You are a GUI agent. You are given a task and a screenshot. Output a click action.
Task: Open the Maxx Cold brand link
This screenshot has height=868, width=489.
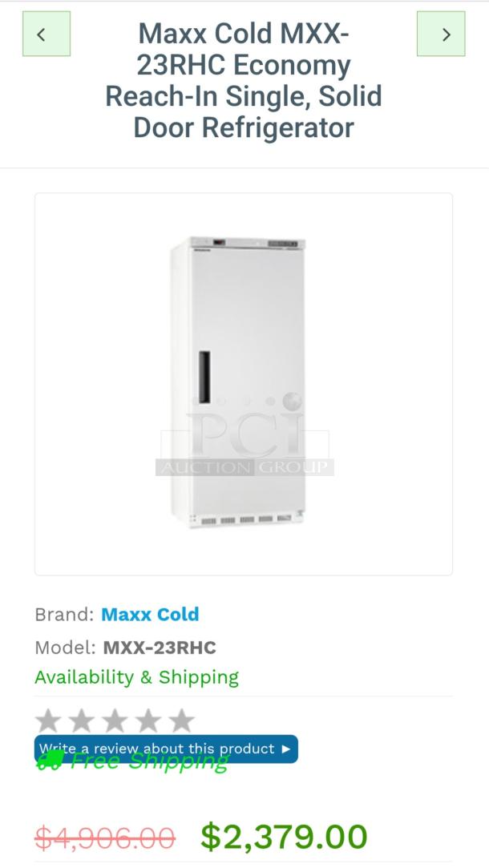[150, 615]
